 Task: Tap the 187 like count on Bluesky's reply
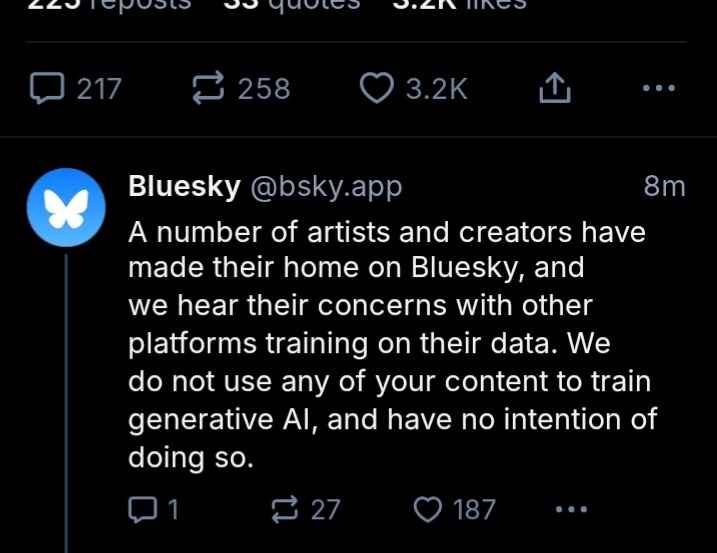pyautogui.click(x=474, y=509)
